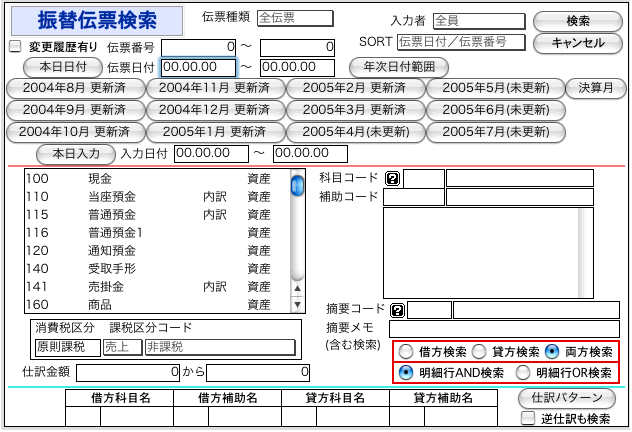Select the 2004年8月 更新済 period
This screenshot has height=432, width=632.
(75, 87)
